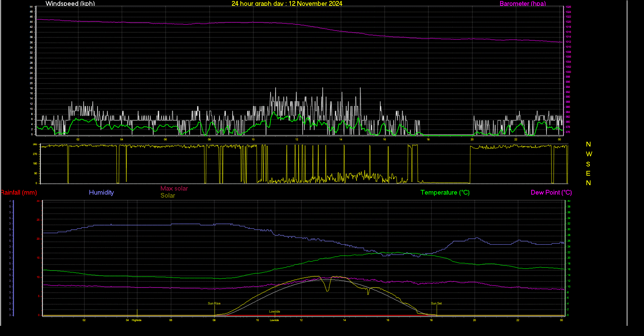This screenshot has height=336, width=644.
Task: Click the "Windspeed (kph)" graph title
Action: click(x=70, y=3)
